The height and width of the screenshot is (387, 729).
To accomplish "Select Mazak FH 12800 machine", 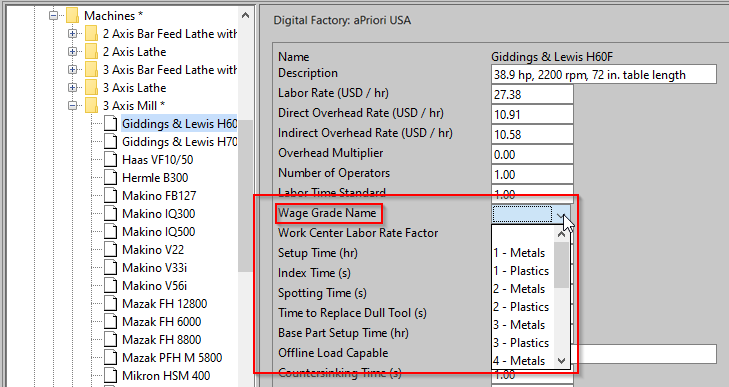I will tap(165, 304).
